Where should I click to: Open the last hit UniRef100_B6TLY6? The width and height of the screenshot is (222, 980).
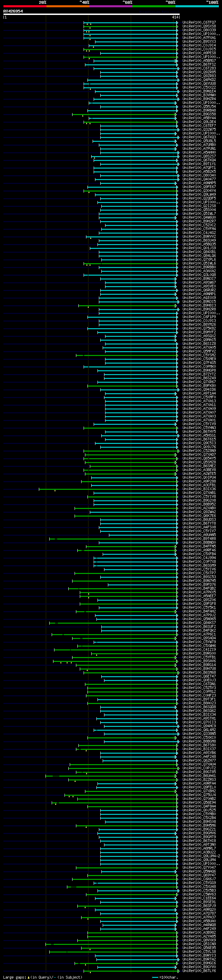199,971
